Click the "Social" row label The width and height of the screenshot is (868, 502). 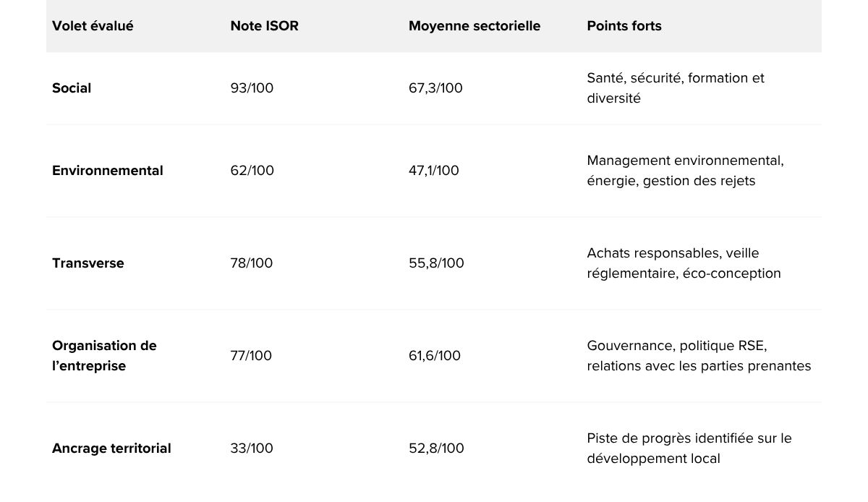(x=72, y=88)
